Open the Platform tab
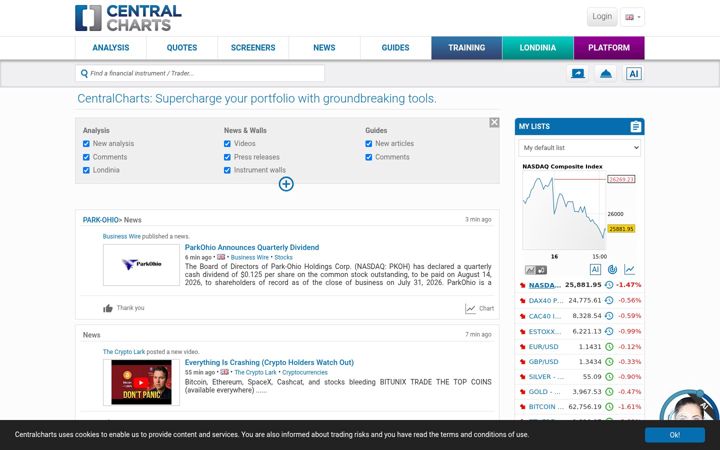The width and height of the screenshot is (720, 450). [x=609, y=48]
